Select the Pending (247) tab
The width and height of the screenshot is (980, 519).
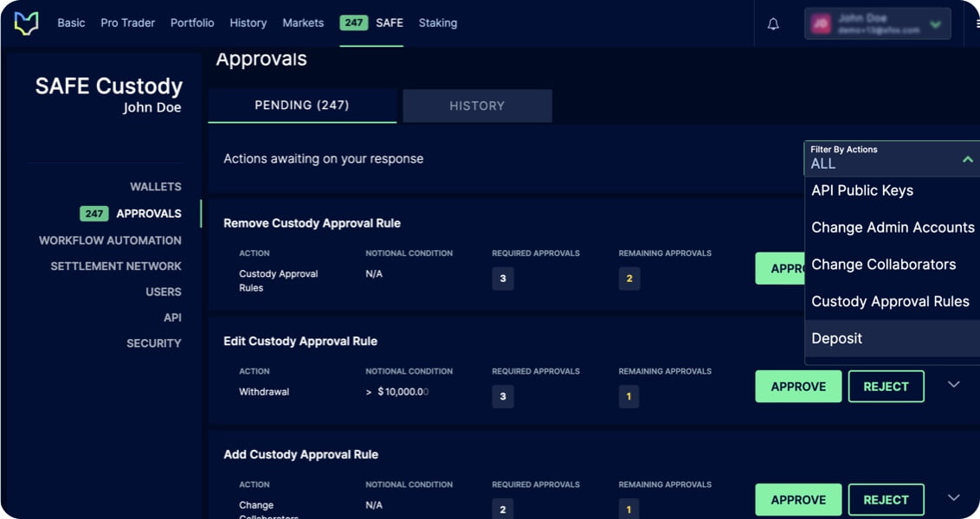coord(301,106)
